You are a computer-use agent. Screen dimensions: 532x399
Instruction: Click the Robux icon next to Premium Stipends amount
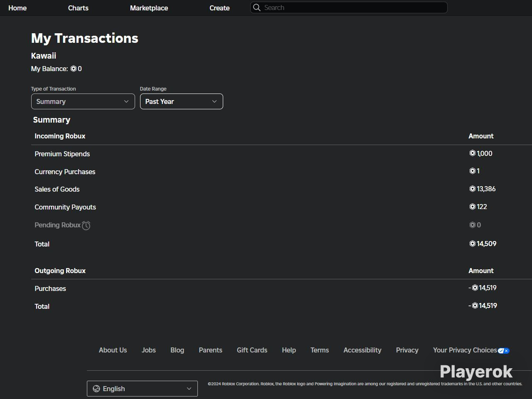pyautogui.click(x=472, y=153)
